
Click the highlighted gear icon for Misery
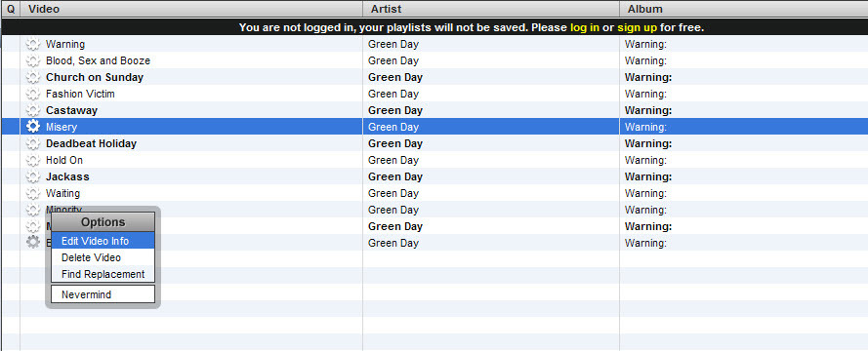pyautogui.click(x=33, y=127)
